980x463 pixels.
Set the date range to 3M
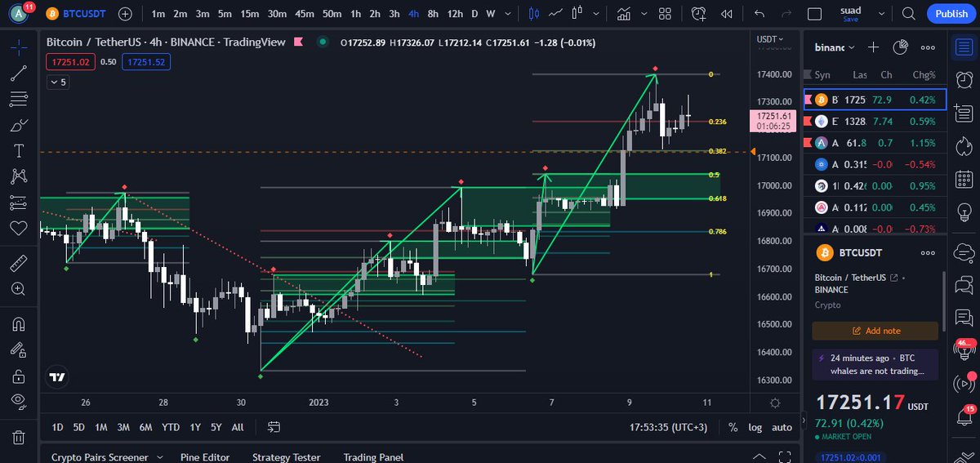pyautogui.click(x=123, y=427)
